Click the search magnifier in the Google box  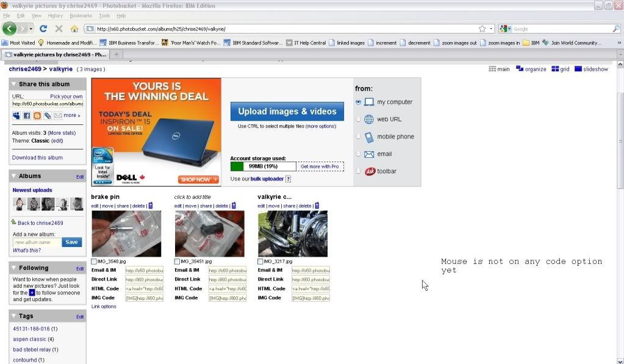click(616, 29)
